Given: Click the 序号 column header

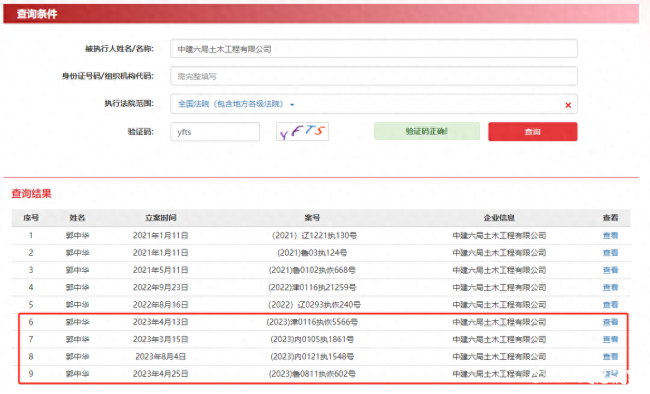Looking at the screenshot, I should pyautogui.click(x=31, y=218).
